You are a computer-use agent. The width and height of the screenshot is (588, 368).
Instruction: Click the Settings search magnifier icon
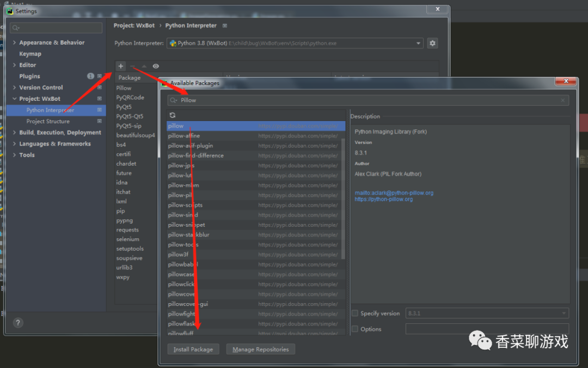[x=16, y=28]
